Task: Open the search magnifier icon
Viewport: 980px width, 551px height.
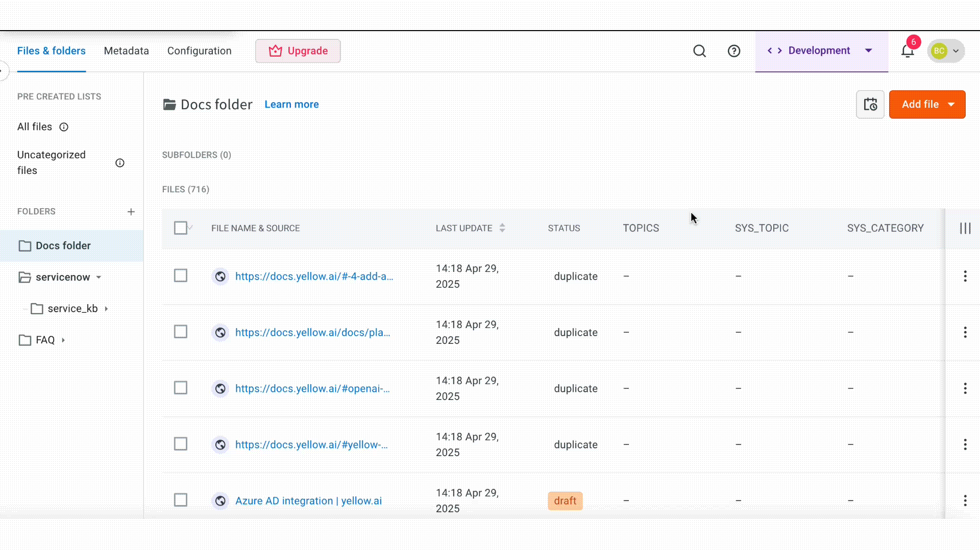Action: (699, 51)
